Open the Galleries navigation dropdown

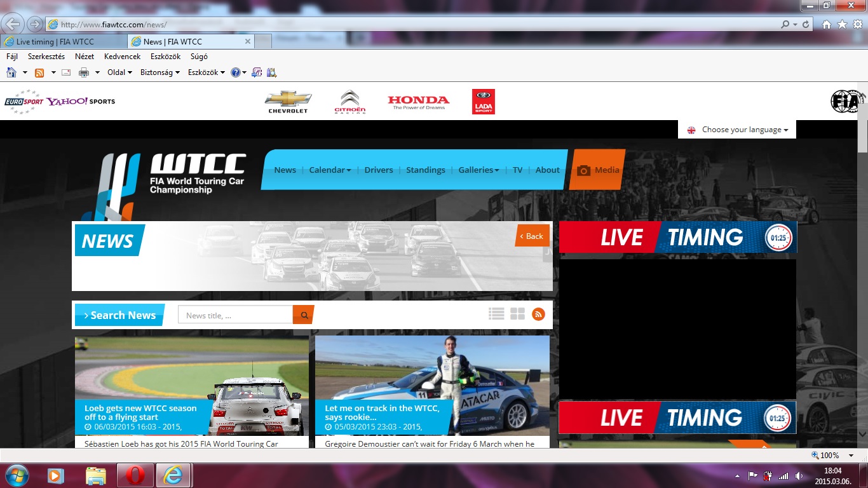[478, 170]
